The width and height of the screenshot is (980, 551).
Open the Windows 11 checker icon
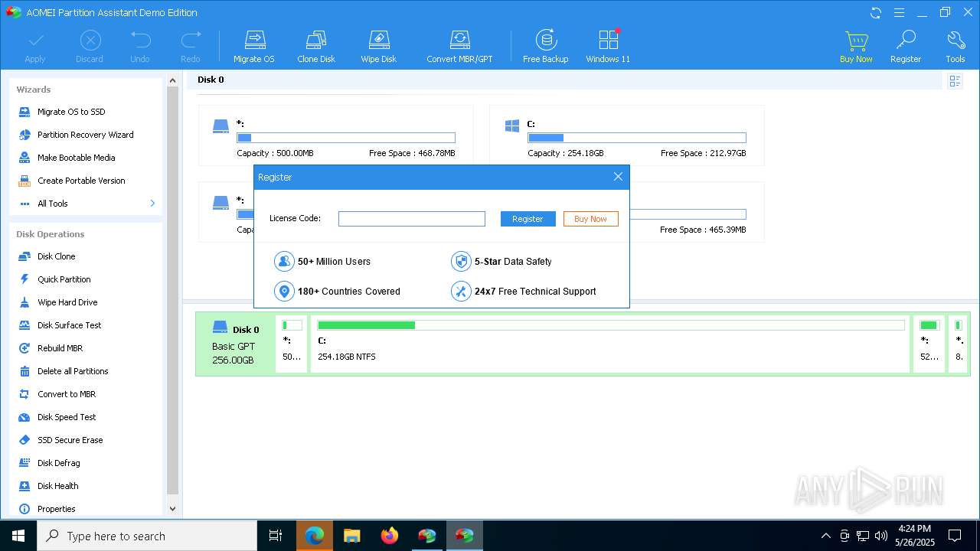pos(608,47)
